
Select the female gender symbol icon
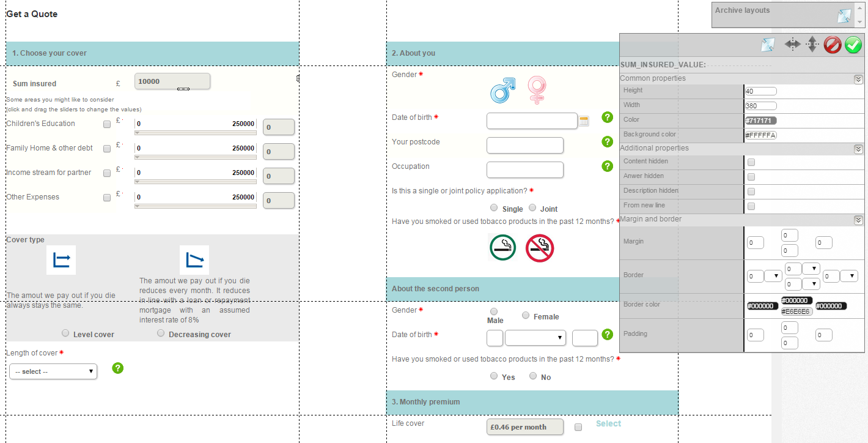[x=537, y=90]
